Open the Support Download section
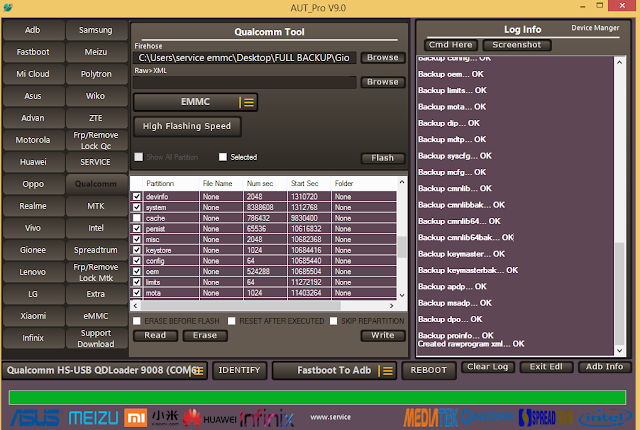This screenshot has width=640, height=430. pyautogui.click(x=96, y=339)
